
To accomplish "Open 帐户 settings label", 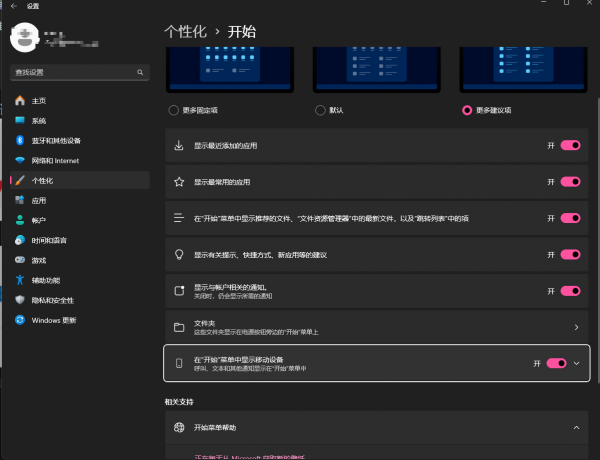I will click(39, 220).
